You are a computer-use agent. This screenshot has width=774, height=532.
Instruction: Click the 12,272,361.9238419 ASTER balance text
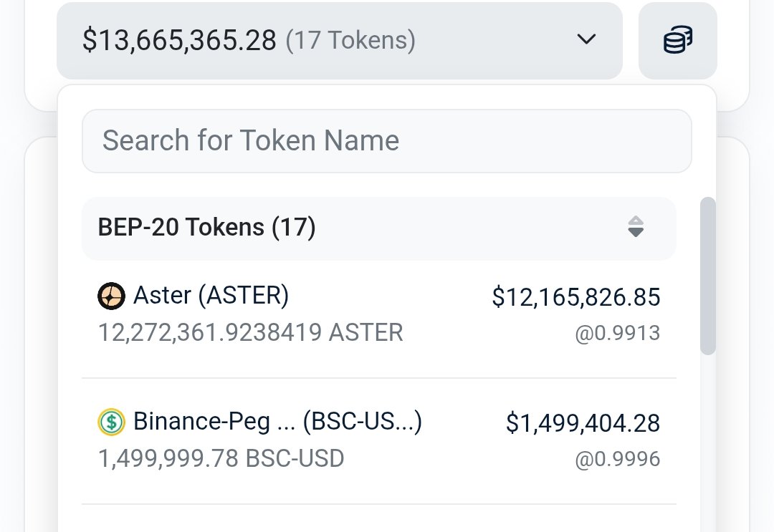coord(250,332)
